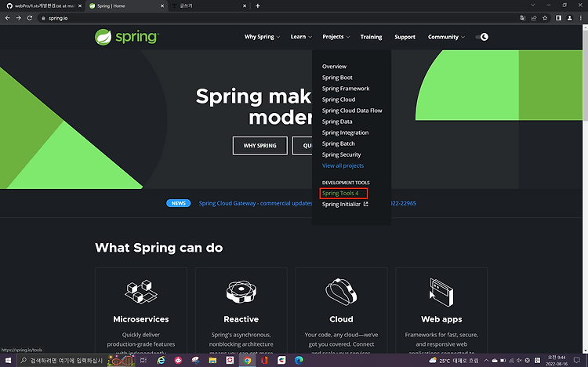Switch to the 글쓰기 tab
Viewport: 588px width, 367px height.
coord(208,6)
